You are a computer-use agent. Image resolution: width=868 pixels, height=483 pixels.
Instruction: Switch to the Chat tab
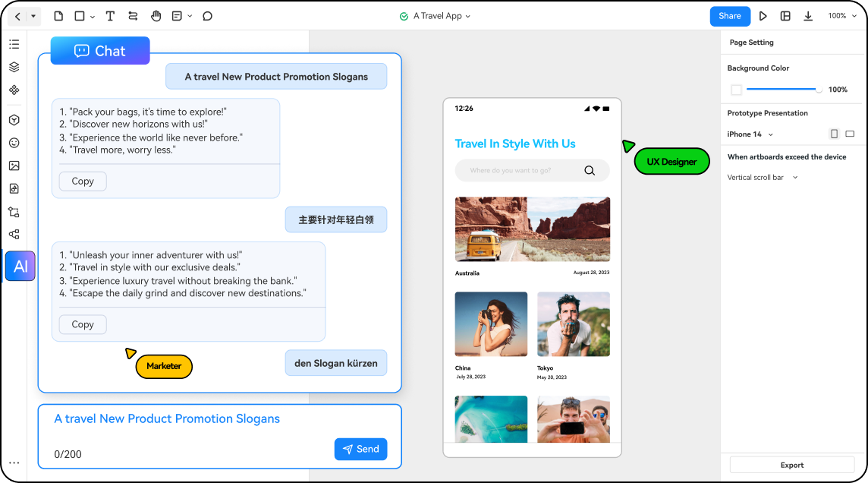[100, 51]
